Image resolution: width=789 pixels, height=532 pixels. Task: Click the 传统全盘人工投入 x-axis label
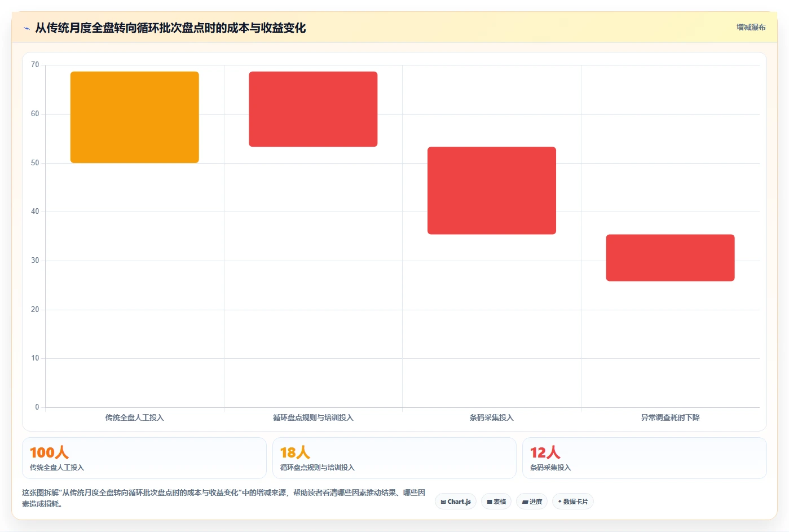click(x=134, y=417)
